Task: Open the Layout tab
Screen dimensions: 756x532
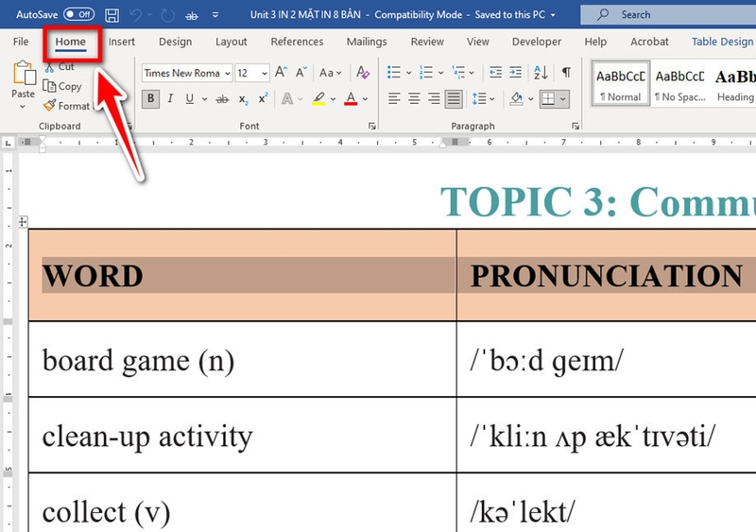Action: click(231, 42)
